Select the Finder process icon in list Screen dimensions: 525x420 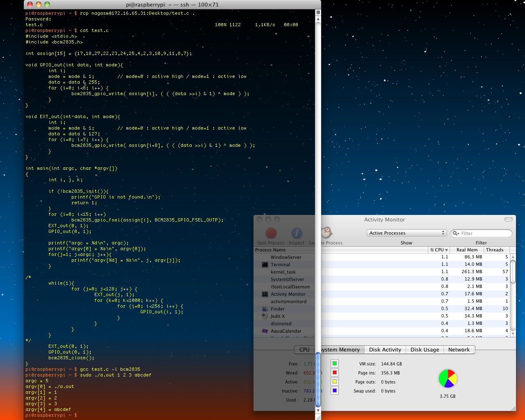click(x=265, y=309)
